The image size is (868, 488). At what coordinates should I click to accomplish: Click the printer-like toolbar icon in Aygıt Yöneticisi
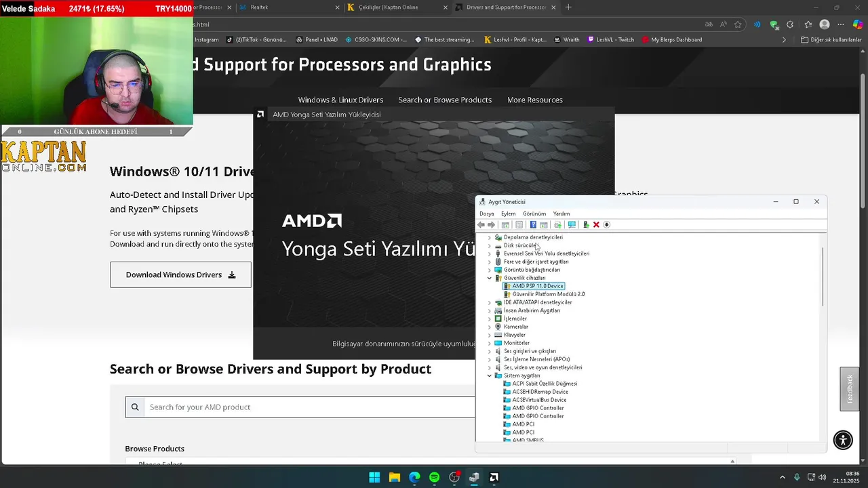557,224
